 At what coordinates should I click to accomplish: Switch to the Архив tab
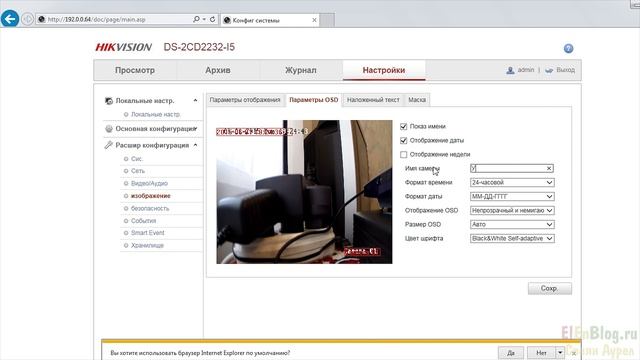pos(218,70)
